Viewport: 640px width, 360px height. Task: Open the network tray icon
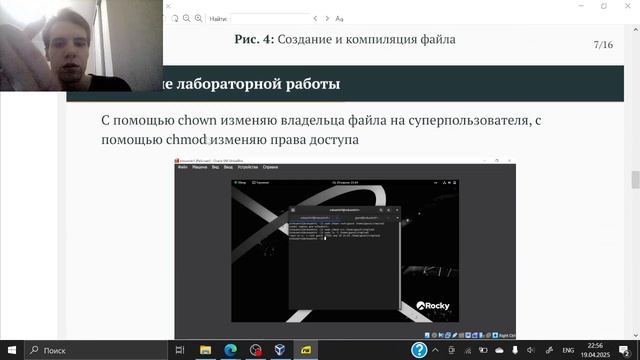point(468,350)
